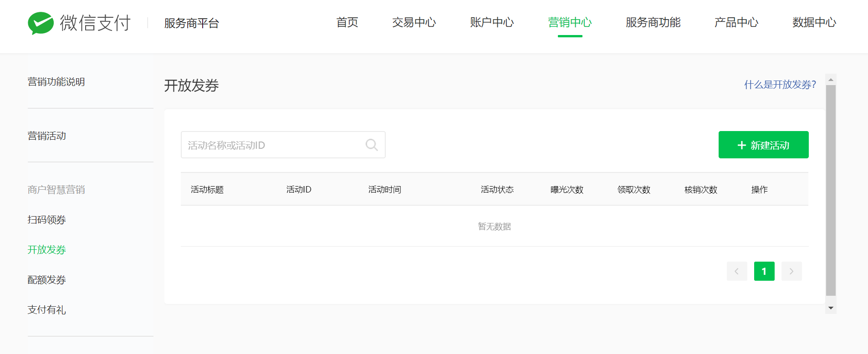This screenshot has width=868, height=354.
Task: Click the 新建活动 button
Action: coord(763,145)
